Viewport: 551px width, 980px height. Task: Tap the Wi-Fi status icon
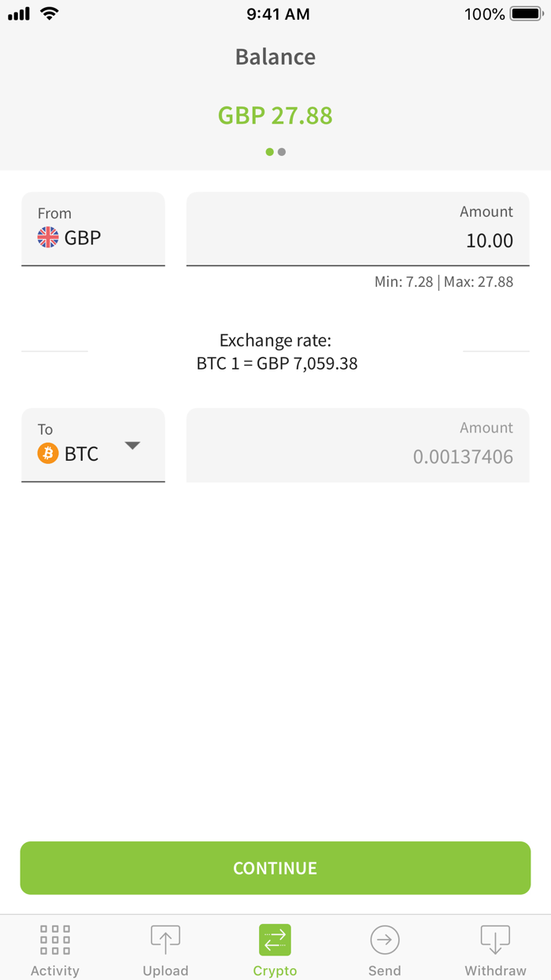49,13
